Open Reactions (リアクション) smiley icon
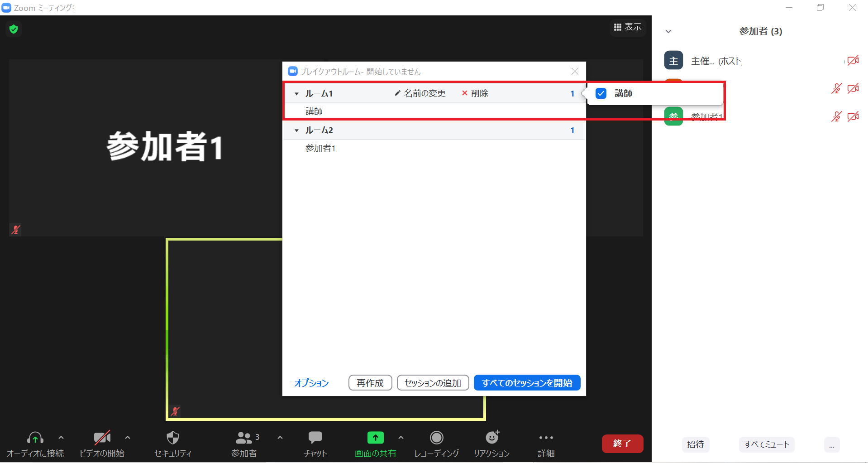This screenshot has height=463, width=868. click(x=492, y=438)
